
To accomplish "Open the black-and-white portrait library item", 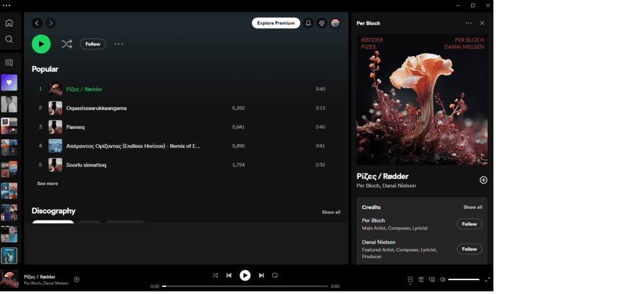I will 9,104.
